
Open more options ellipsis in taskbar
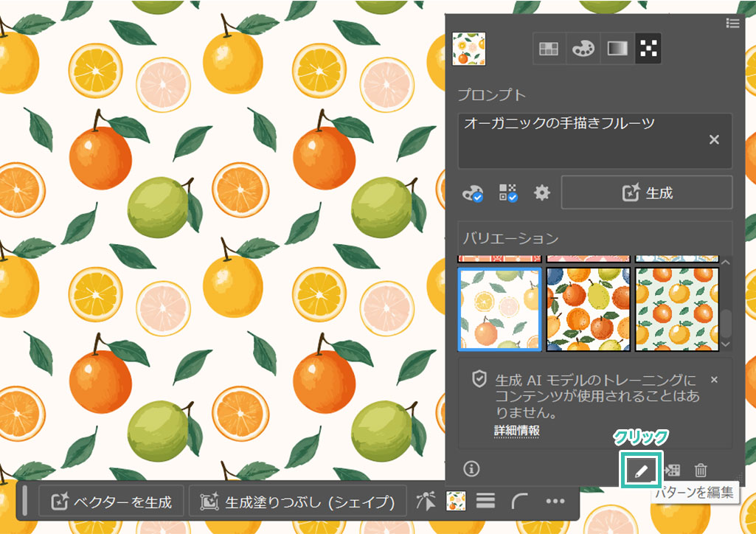click(x=555, y=502)
